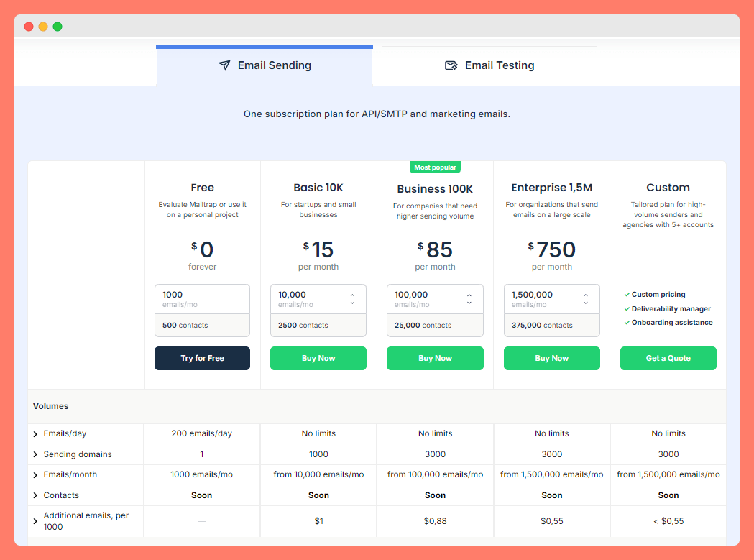
Task: Click the yellow minimize window dot
Action: [43, 27]
